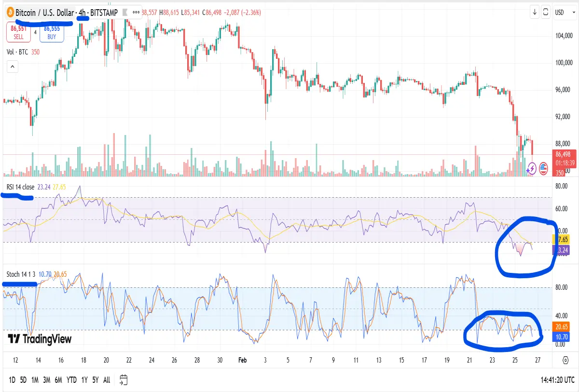Click the 86,498 current price label

coord(563,154)
